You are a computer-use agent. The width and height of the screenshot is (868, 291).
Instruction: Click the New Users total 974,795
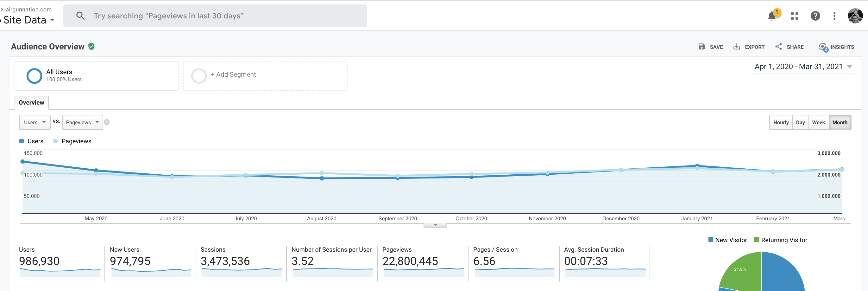click(x=130, y=261)
